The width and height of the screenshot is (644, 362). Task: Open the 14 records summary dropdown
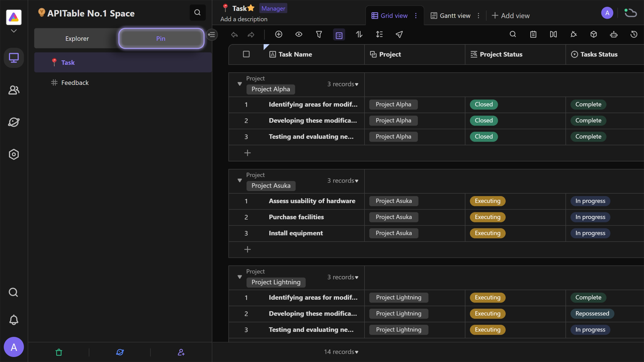coord(341,352)
